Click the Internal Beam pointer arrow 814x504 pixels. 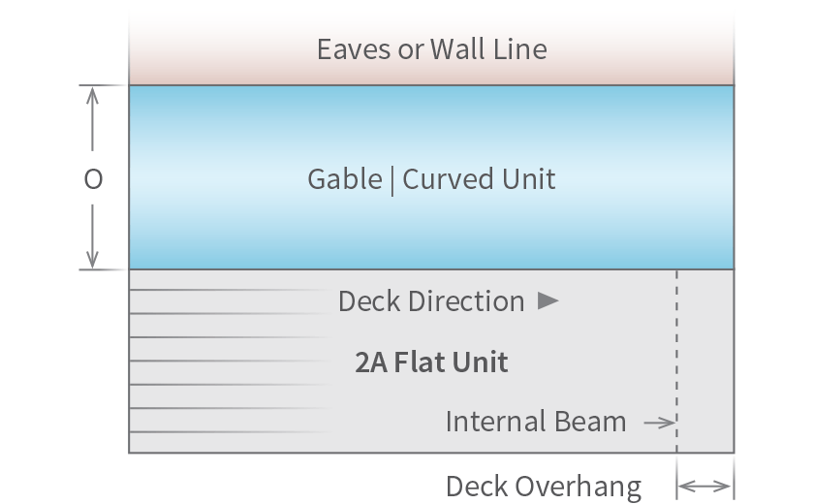tap(659, 423)
